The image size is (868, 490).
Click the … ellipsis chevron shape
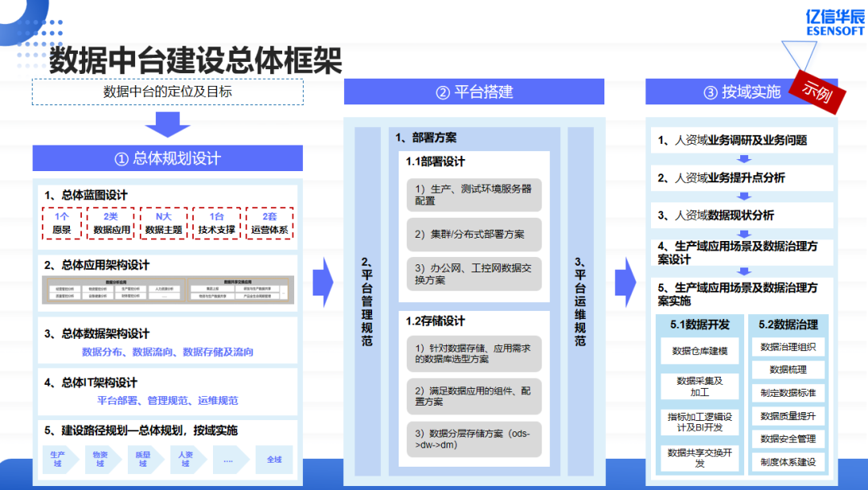point(231,459)
